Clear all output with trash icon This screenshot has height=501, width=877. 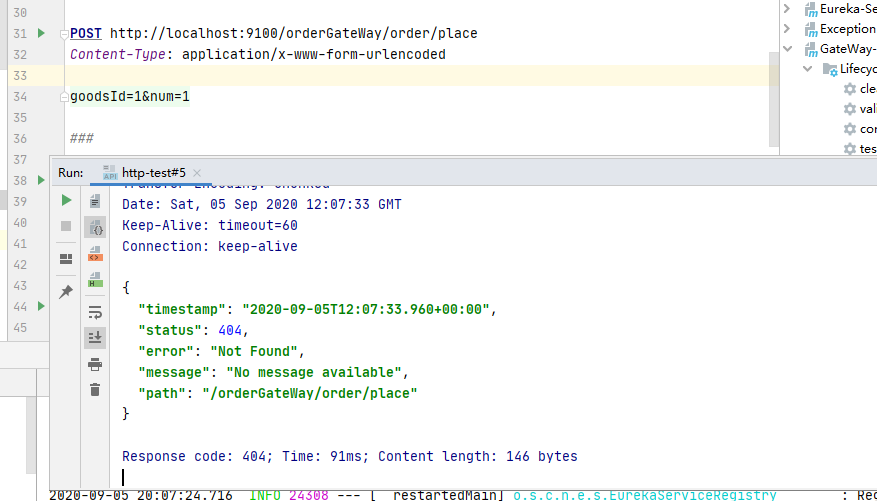pyautogui.click(x=95, y=390)
